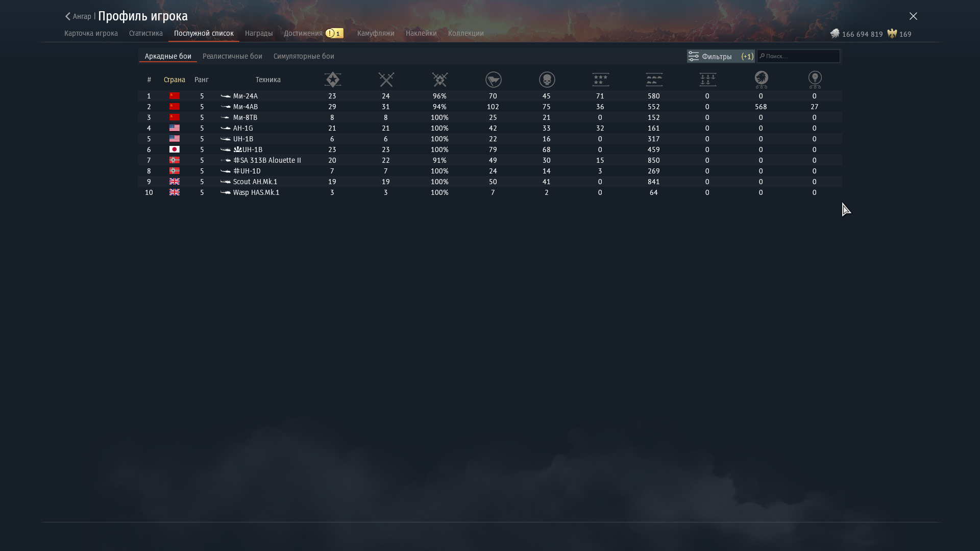Sort by the crossed swords battles column icon
The height and width of the screenshot is (551, 980).
[x=386, y=80]
